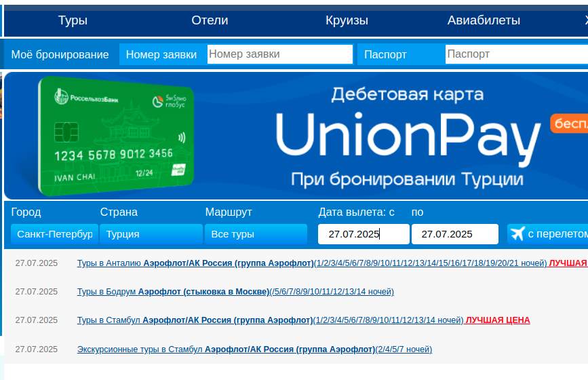This screenshot has height=380, width=588.
Task: Click the Дата вылета: с label
Action: [x=356, y=212]
